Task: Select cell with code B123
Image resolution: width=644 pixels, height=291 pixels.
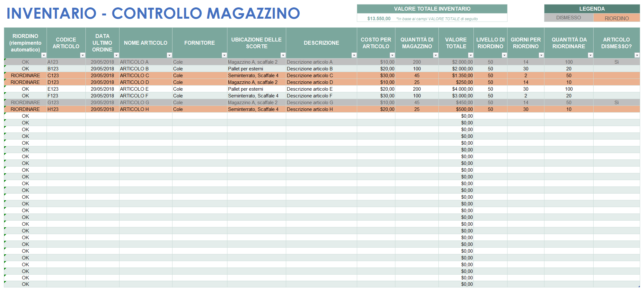Action: click(66, 68)
